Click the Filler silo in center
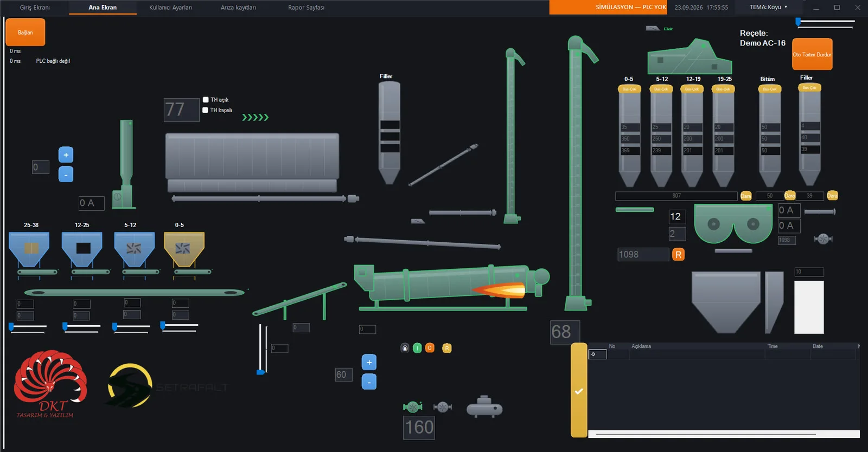Viewport: 868px width, 452px height. (389, 133)
